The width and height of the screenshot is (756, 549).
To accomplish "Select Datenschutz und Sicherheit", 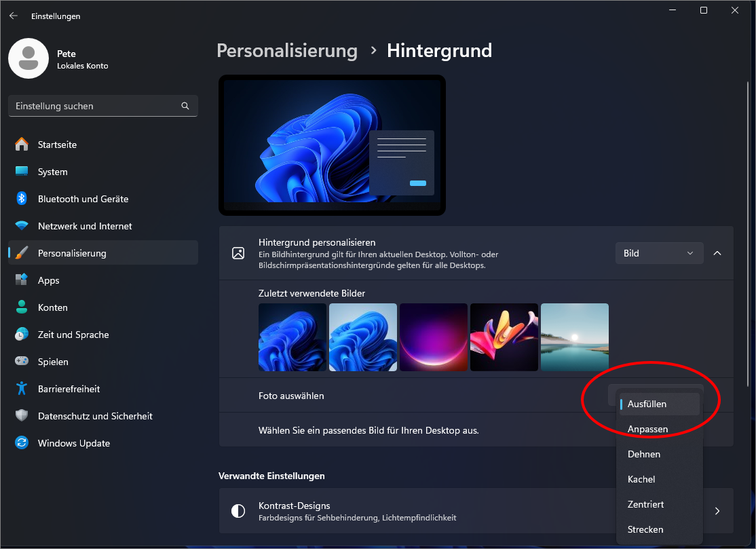I will (x=103, y=416).
